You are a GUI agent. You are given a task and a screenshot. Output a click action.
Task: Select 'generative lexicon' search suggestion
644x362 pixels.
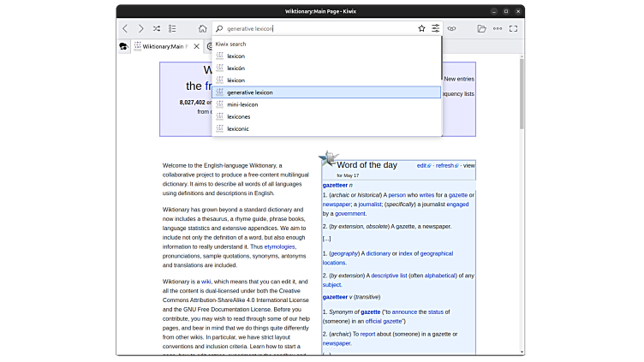[249, 92]
